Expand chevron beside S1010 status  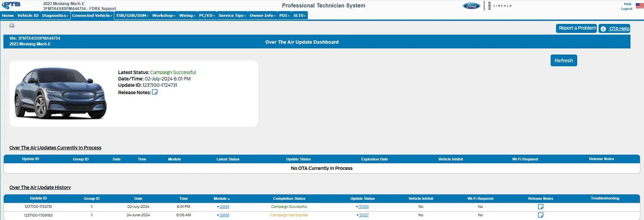tap(357, 206)
